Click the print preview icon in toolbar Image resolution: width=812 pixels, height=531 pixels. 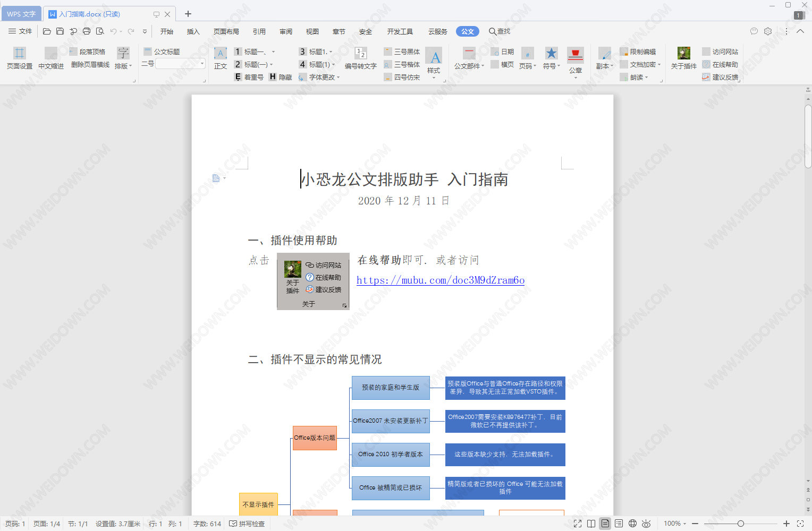point(100,31)
